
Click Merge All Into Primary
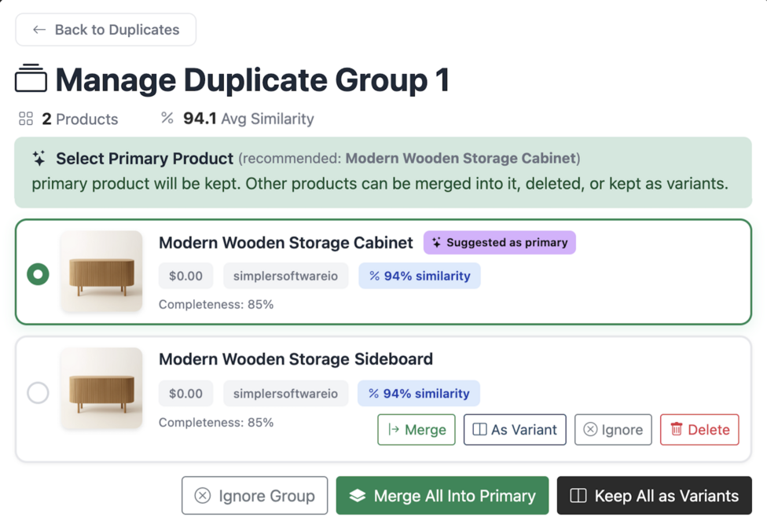pos(442,495)
